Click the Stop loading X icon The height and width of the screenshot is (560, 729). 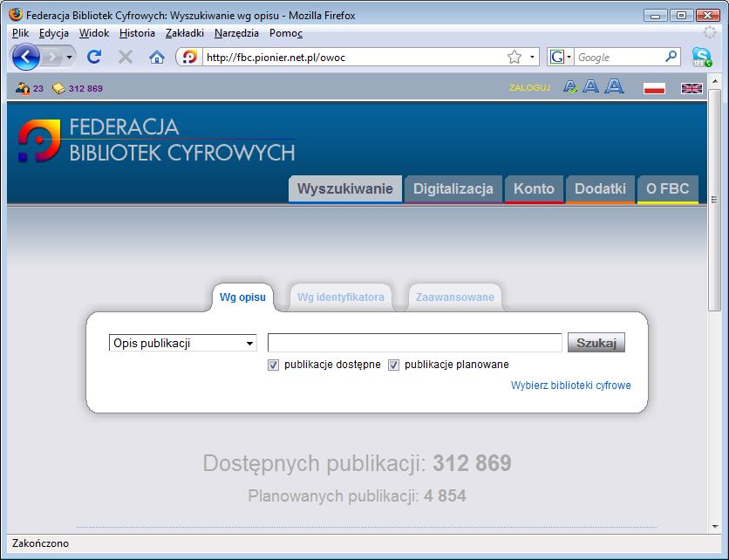tap(126, 58)
